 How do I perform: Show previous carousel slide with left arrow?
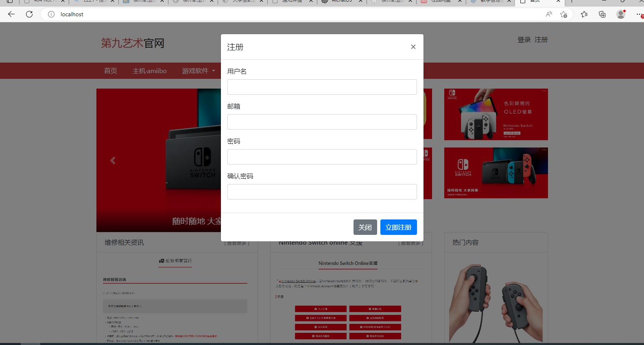pyautogui.click(x=113, y=161)
